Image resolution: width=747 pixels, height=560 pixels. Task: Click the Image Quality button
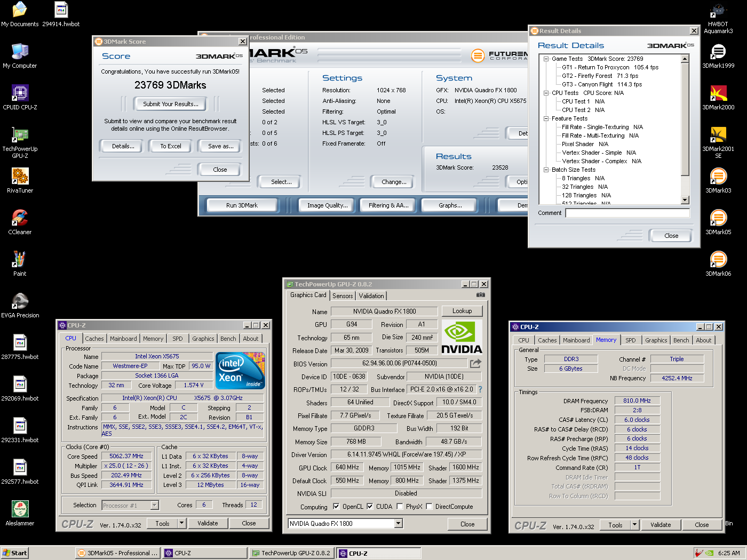point(327,205)
